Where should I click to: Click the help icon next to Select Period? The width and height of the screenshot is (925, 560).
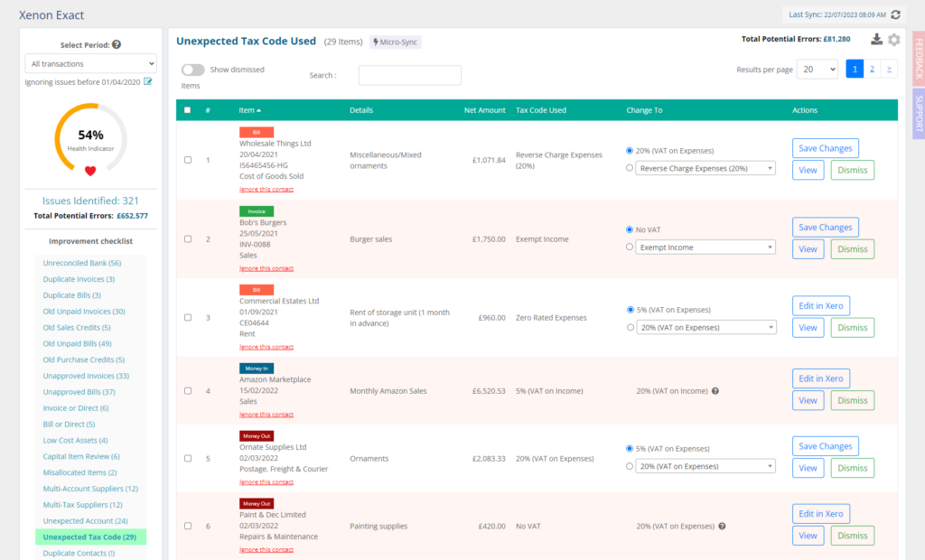tap(117, 44)
